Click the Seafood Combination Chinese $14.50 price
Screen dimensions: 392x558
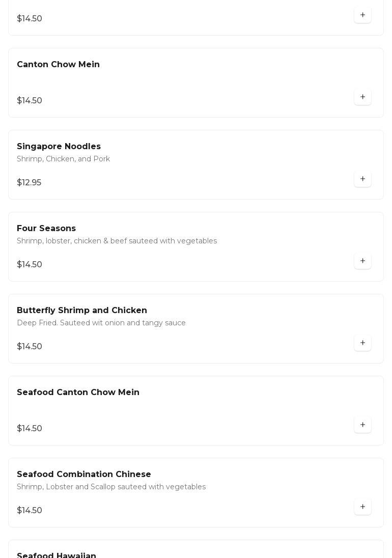pyautogui.click(x=30, y=510)
